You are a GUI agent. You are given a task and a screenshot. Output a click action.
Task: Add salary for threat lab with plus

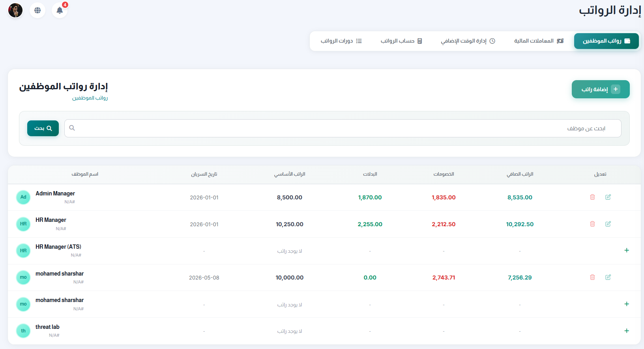coord(627,331)
